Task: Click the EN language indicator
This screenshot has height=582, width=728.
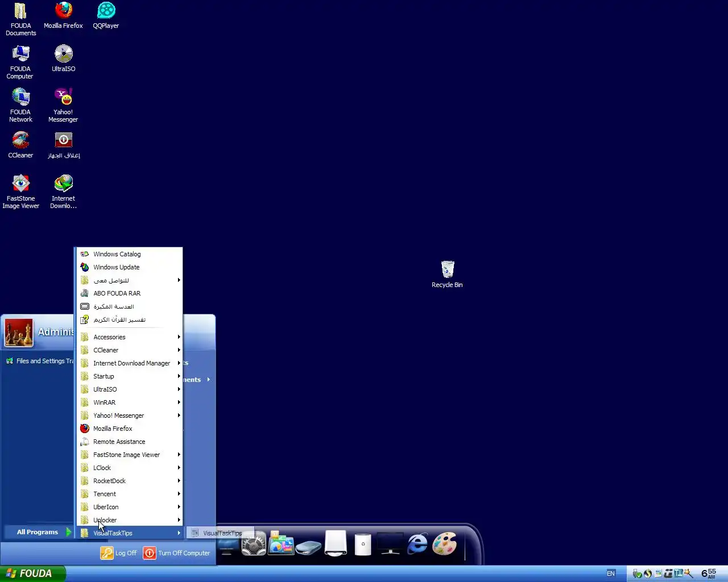Action: point(611,573)
